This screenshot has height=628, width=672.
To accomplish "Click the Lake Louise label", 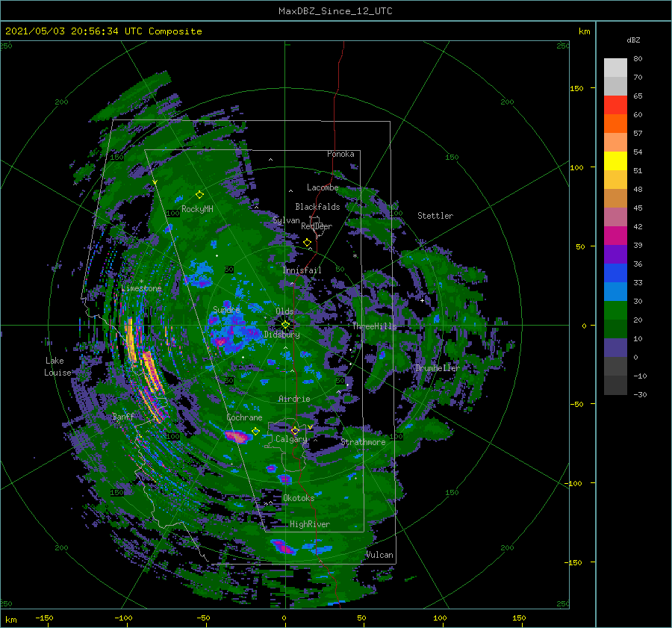I will pyautogui.click(x=57, y=367).
